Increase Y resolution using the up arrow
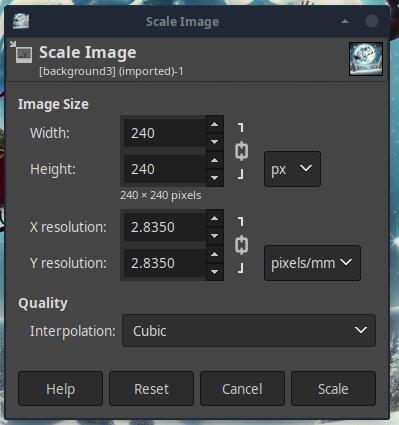 click(x=215, y=254)
